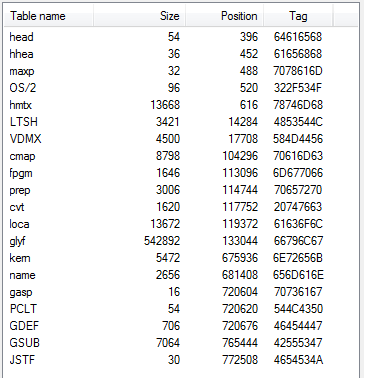Click the Tag column header
Viewport: 365px width, 386px height.
click(298, 16)
